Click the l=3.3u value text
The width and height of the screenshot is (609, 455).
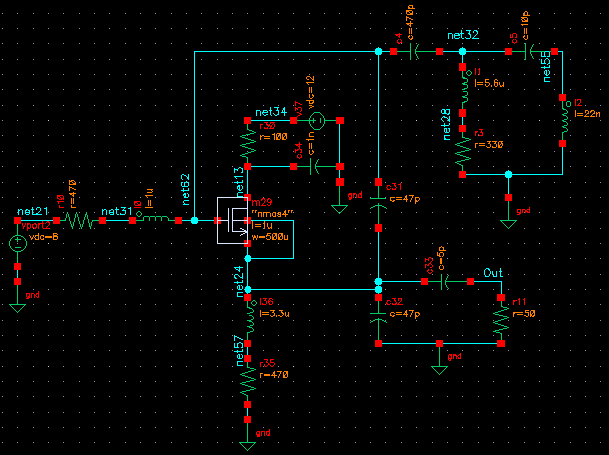click(x=274, y=313)
